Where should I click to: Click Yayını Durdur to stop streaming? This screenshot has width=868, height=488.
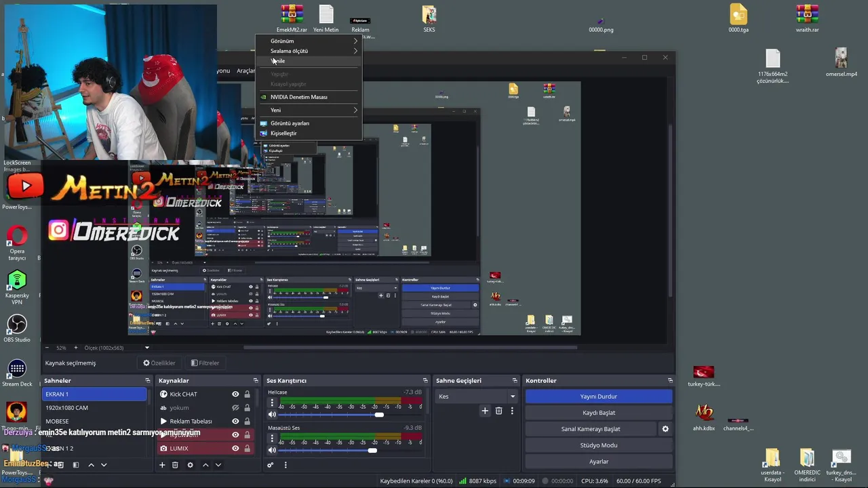[x=598, y=396]
